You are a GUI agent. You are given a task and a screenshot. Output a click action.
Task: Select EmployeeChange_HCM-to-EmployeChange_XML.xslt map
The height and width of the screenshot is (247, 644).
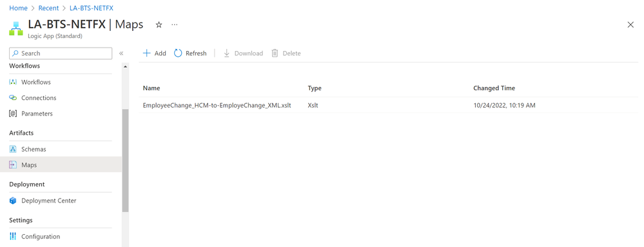click(217, 105)
